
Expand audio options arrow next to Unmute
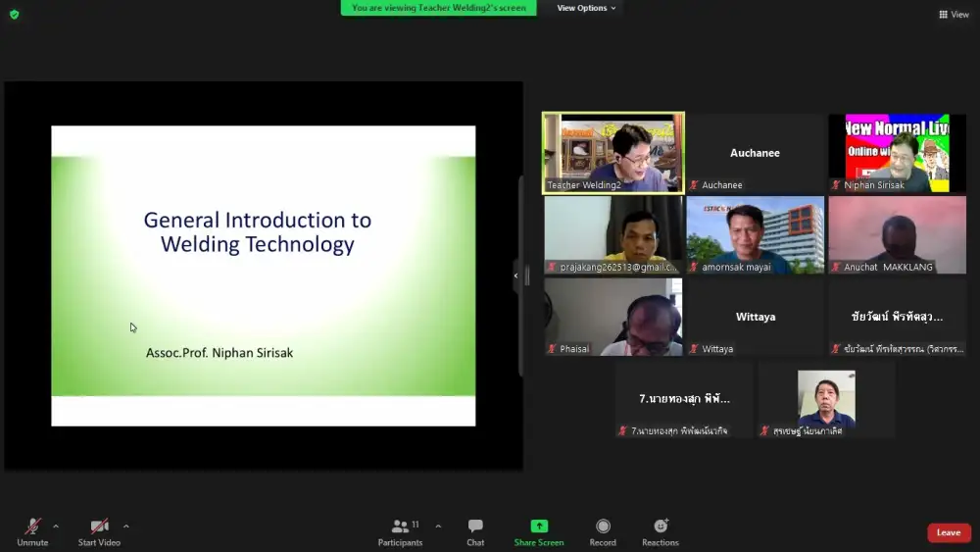click(x=56, y=527)
